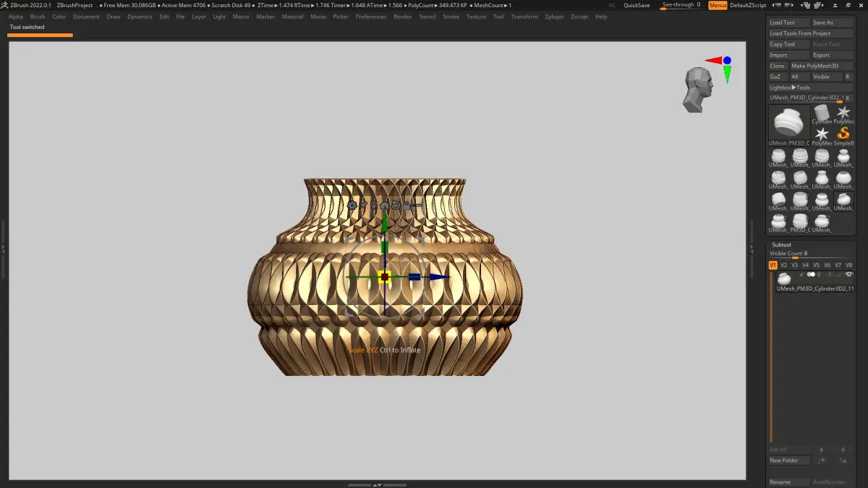Toggle the orange Menus button

(718, 5)
